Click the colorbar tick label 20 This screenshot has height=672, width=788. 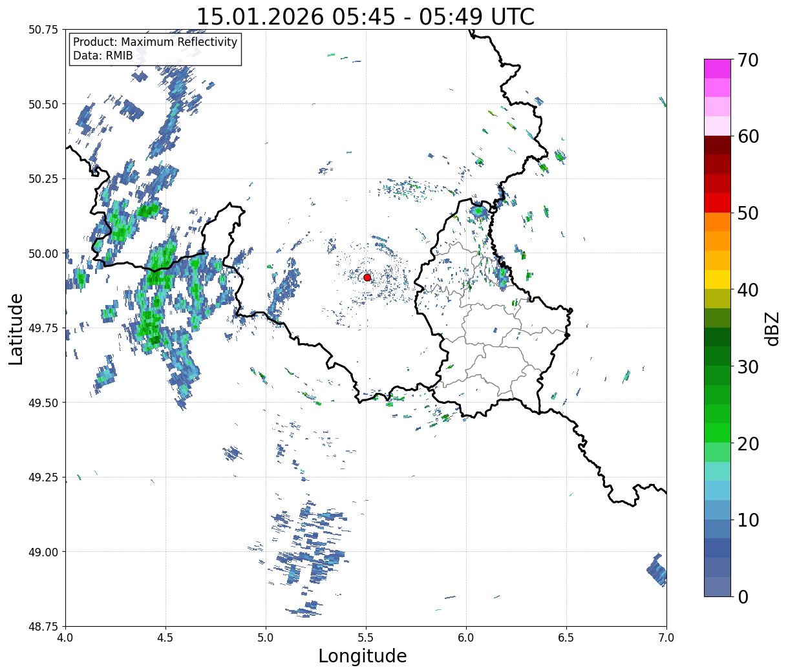[748, 444]
